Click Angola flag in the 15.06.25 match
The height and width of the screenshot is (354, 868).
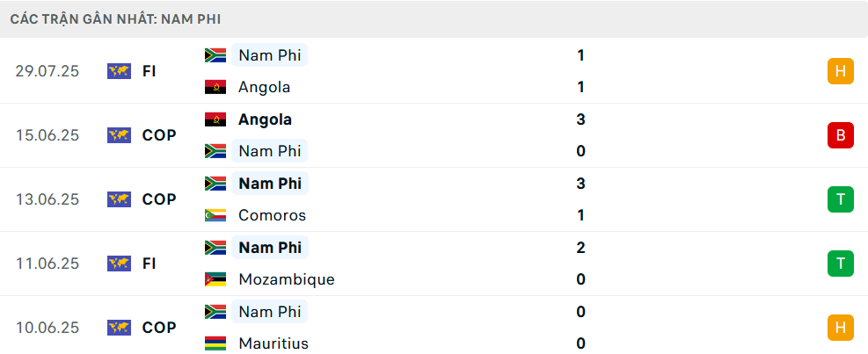click(215, 119)
